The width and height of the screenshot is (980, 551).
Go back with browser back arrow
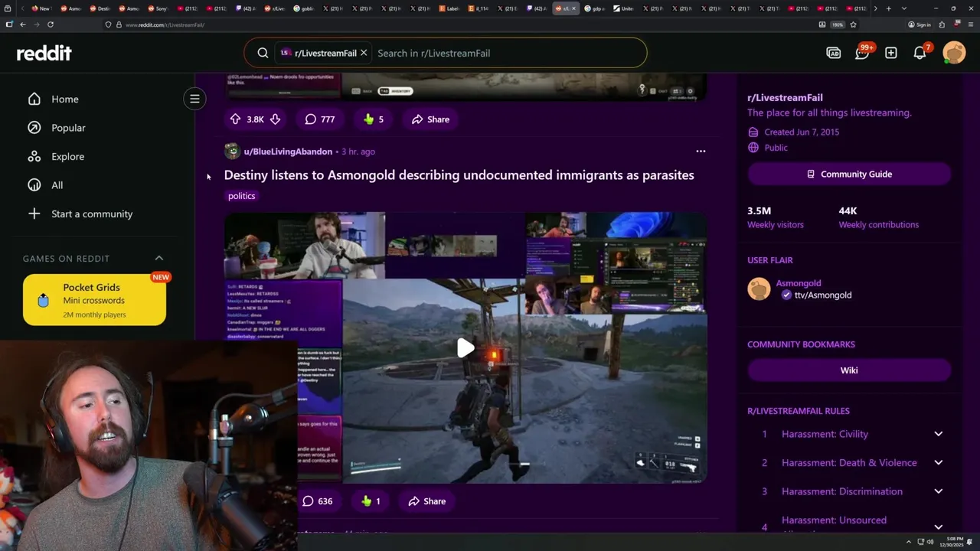tap(22, 24)
